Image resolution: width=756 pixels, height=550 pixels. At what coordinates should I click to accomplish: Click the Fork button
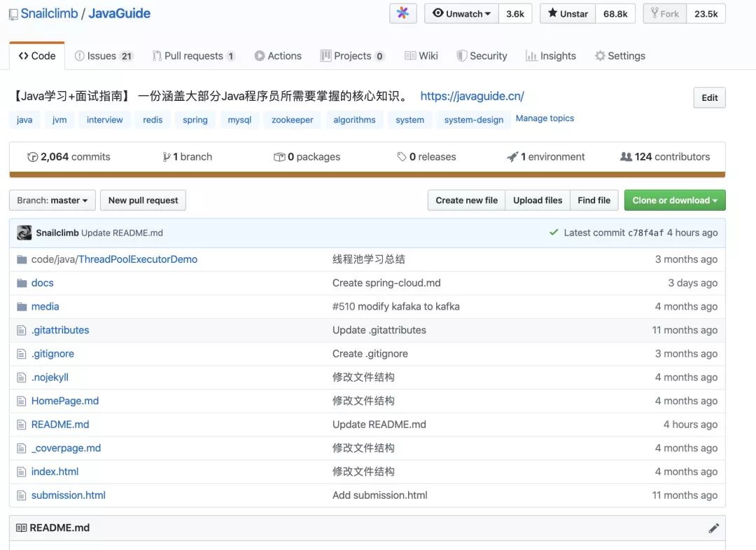point(665,13)
